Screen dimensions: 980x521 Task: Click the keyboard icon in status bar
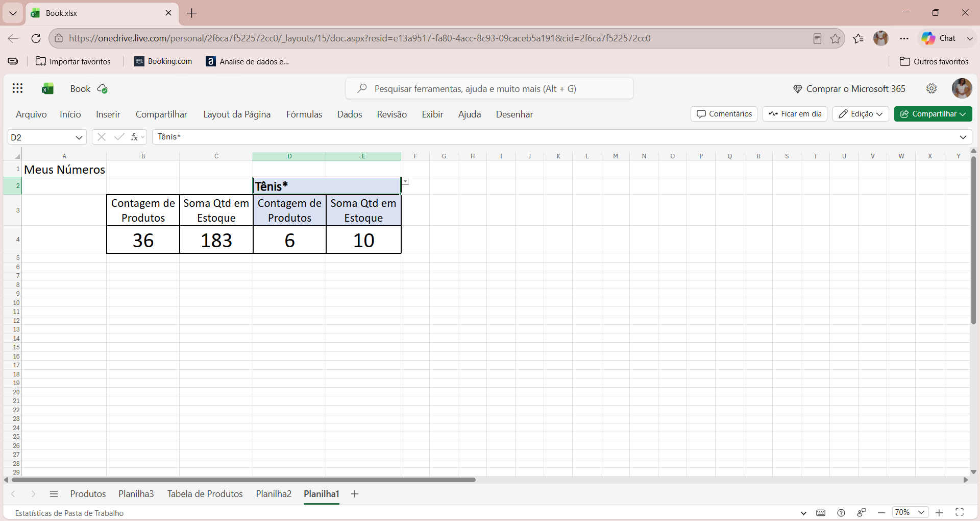click(x=821, y=513)
